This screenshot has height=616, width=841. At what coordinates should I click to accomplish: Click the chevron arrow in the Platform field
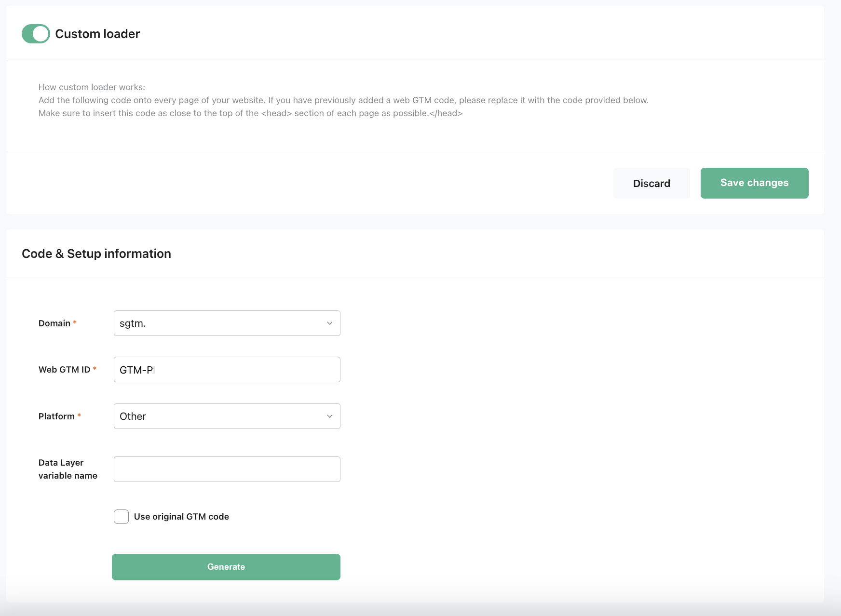(330, 416)
